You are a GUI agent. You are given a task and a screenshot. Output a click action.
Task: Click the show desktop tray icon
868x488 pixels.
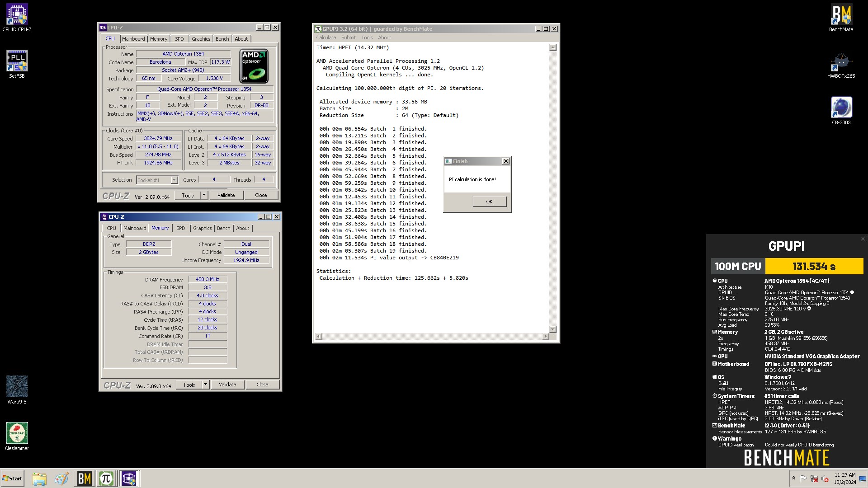tap(863, 479)
